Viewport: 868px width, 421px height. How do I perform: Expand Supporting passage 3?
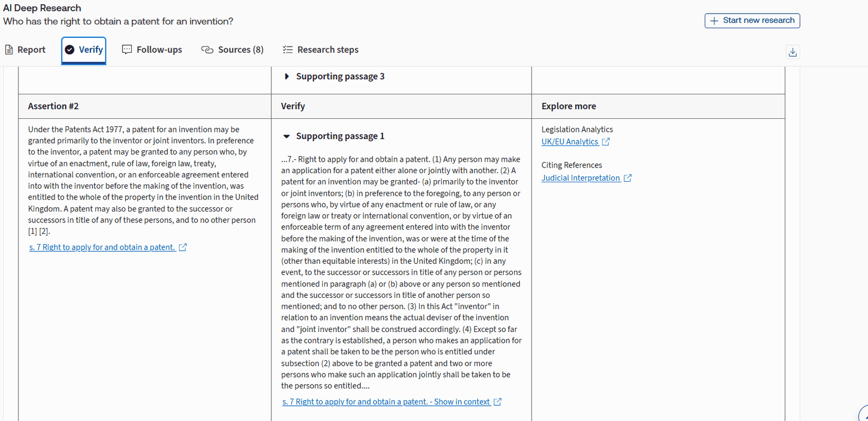(335, 76)
